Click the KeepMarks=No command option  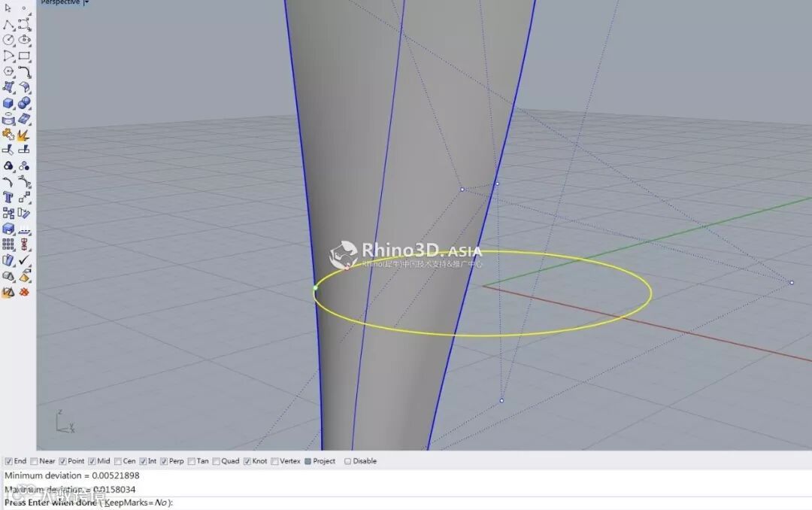coord(136,502)
